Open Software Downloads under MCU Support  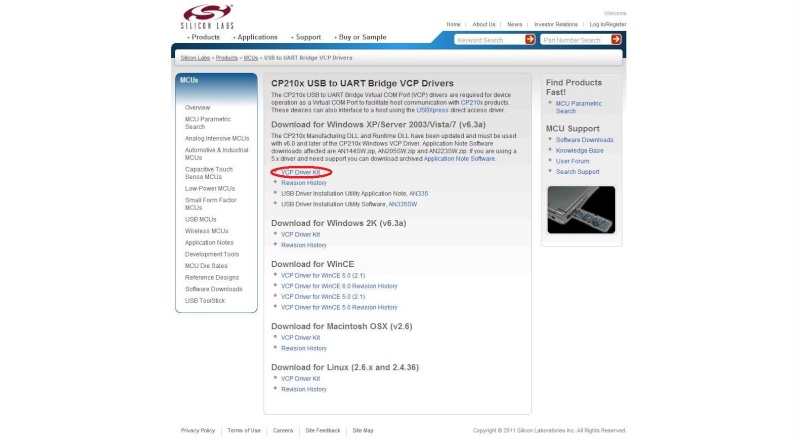click(x=584, y=140)
